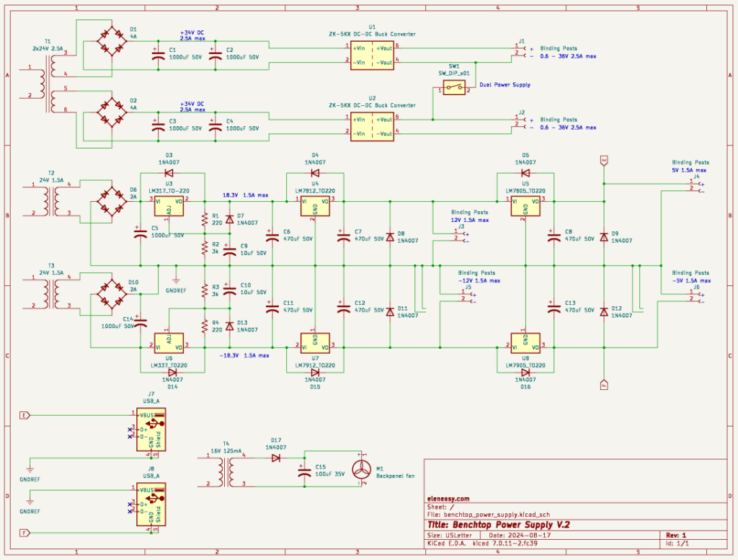
Task: Select the U8 LM7905 regulator symbol
Action: pyautogui.click(x=525, y=342)
